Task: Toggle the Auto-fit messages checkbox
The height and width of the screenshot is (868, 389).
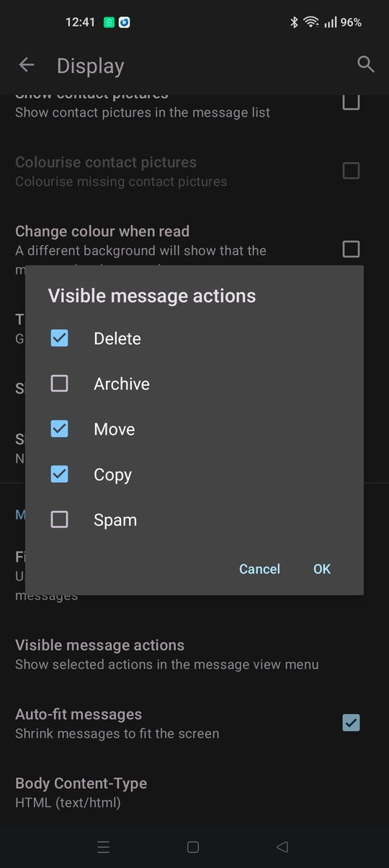Action: click(351, 723)
